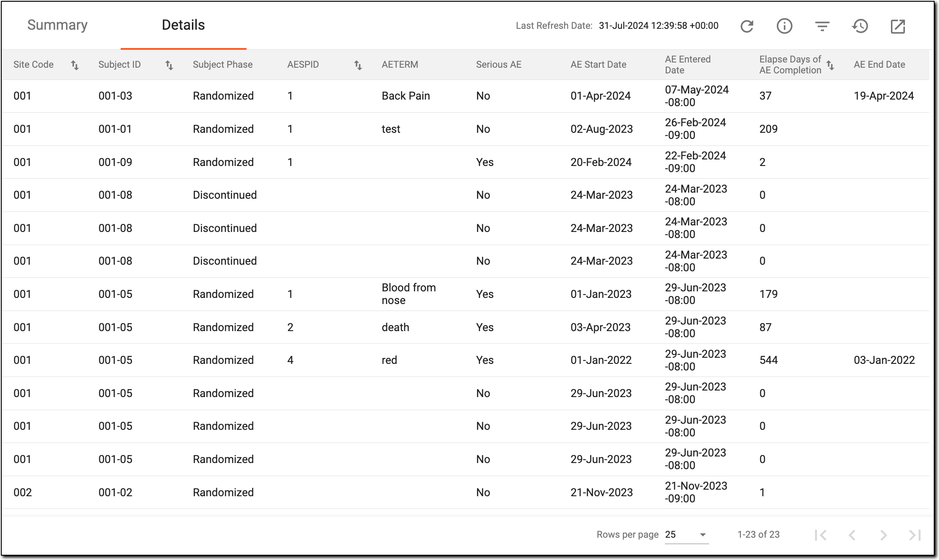
Task: Open the Rows per page dropdown
Action: pos(686,535)
